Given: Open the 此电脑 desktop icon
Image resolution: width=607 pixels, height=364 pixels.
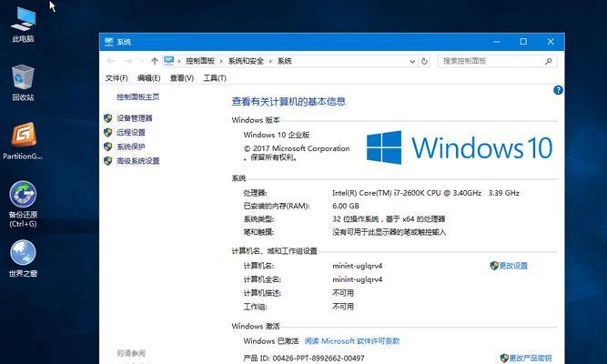Looking at the screenshot, I should [x=23, y=24].
